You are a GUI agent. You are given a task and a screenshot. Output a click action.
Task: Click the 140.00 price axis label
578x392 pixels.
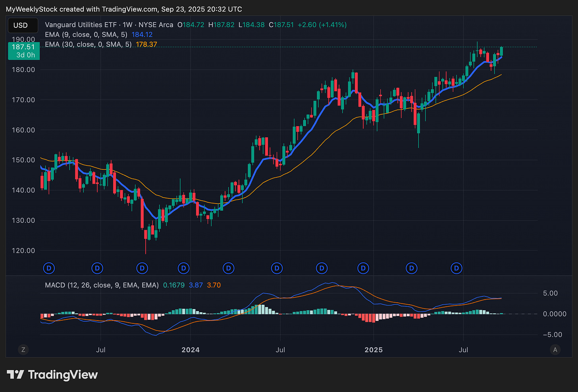23,190
